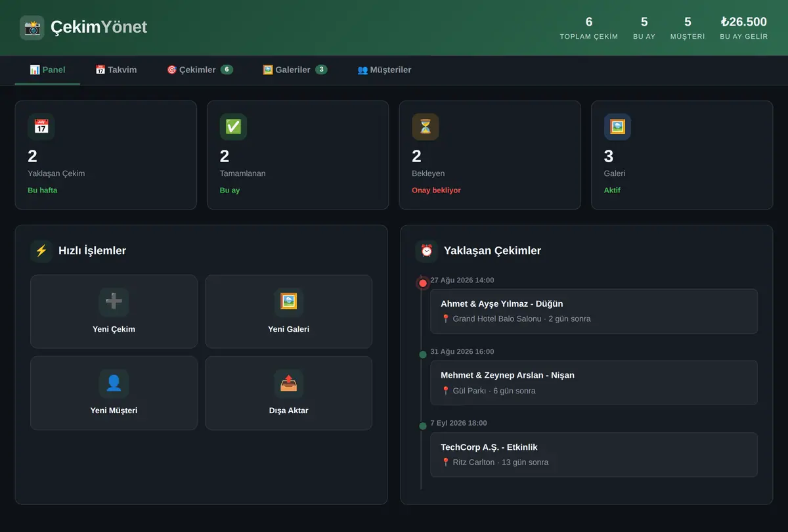788x532 pixels.
Task: Click the Onay bekliyor status text
Action: [436, 190]
